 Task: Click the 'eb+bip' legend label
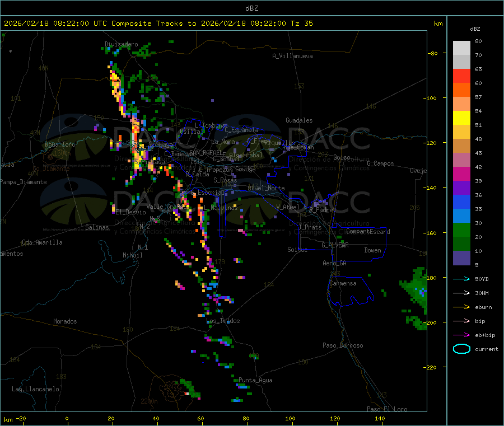(485, 335)
